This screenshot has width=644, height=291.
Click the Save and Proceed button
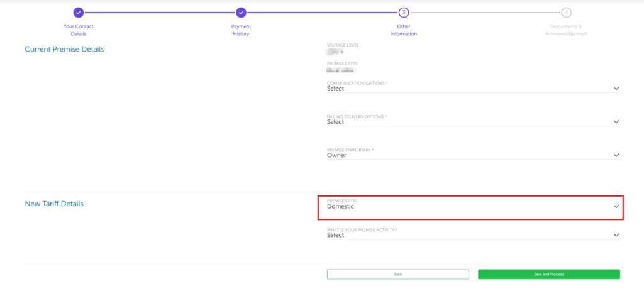[548, 274]
